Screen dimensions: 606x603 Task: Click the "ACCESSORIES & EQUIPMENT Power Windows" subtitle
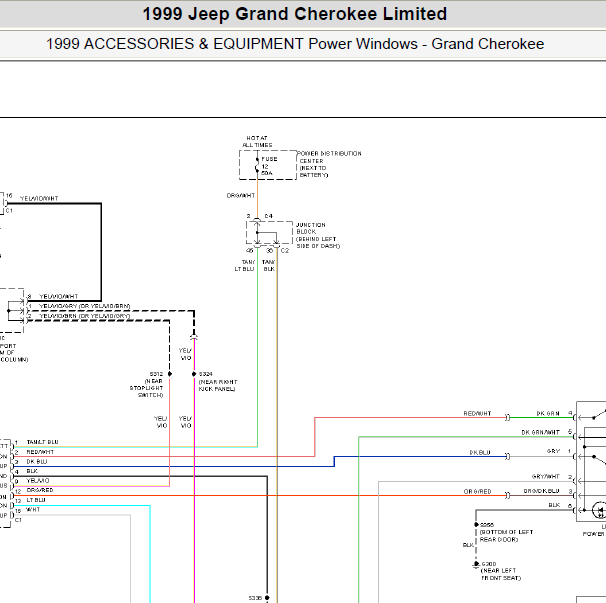(x=250, y=44)
